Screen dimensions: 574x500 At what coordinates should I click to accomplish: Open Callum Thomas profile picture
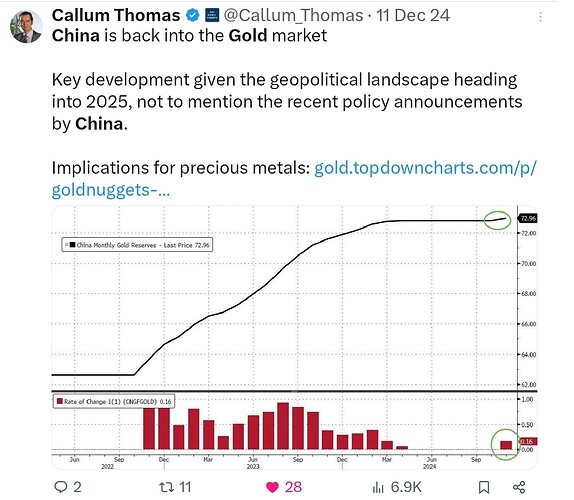tap(26, 27)
